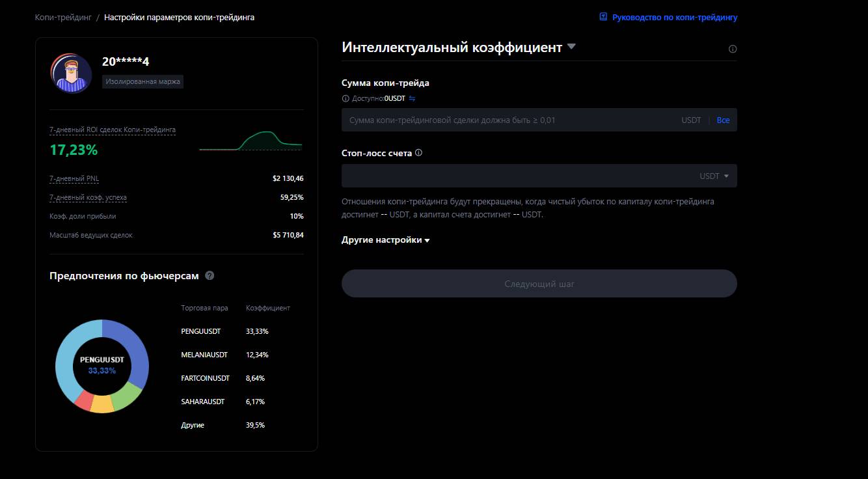
Task: Click the green 7-day ROI mini chart
Action: (251, 141)
